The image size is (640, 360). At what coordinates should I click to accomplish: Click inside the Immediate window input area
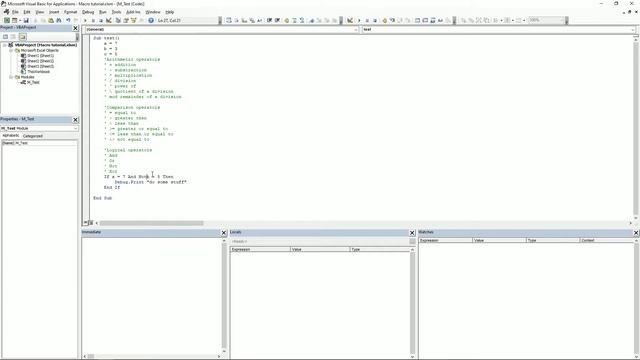[x=151, y=295]
